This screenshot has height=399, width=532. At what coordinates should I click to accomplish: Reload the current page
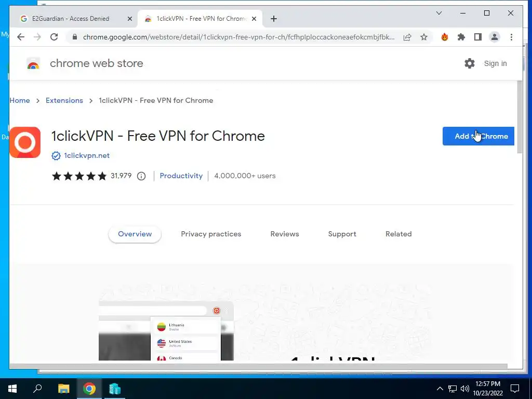tap(54, 37)
